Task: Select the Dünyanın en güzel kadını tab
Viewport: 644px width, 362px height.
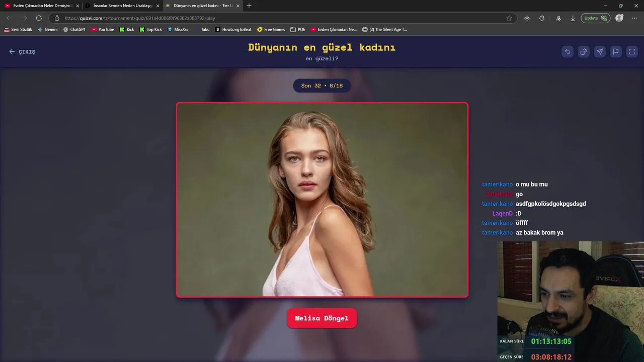Action: point(202,6)
